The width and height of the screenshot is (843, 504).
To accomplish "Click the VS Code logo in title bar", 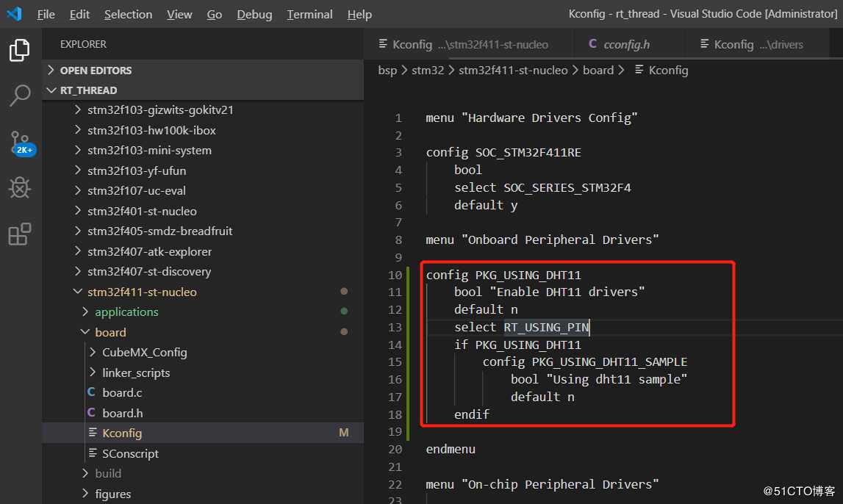I will point(14,14).
